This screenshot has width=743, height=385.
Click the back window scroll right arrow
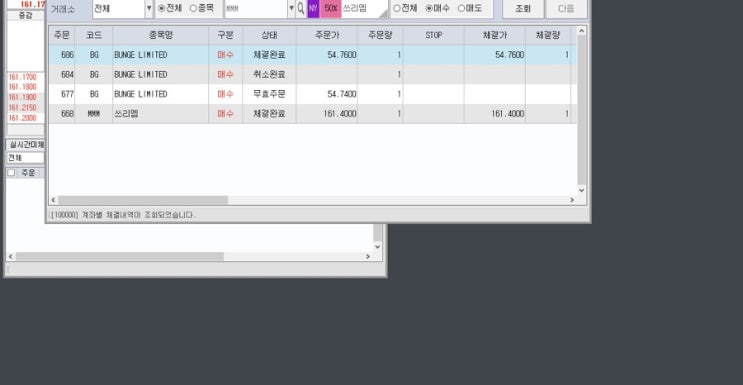(x=368, y=257)
